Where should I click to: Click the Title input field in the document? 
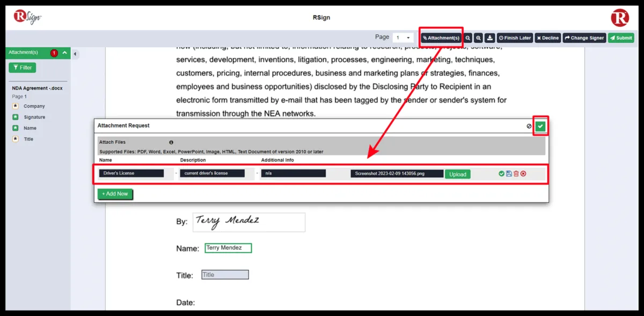225,275
